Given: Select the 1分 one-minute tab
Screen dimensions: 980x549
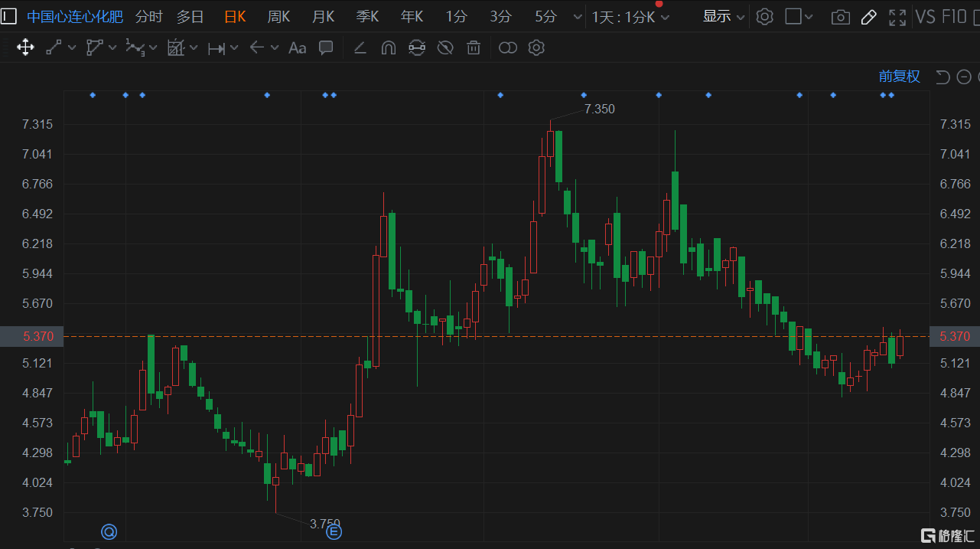Looking at the screenshot, I should pos(457,16).
